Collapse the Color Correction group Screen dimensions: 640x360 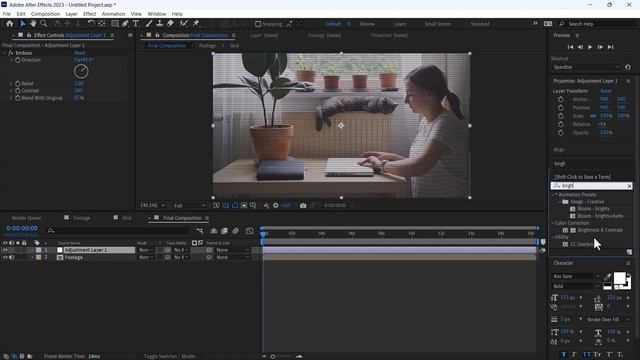tap(553, 223)
